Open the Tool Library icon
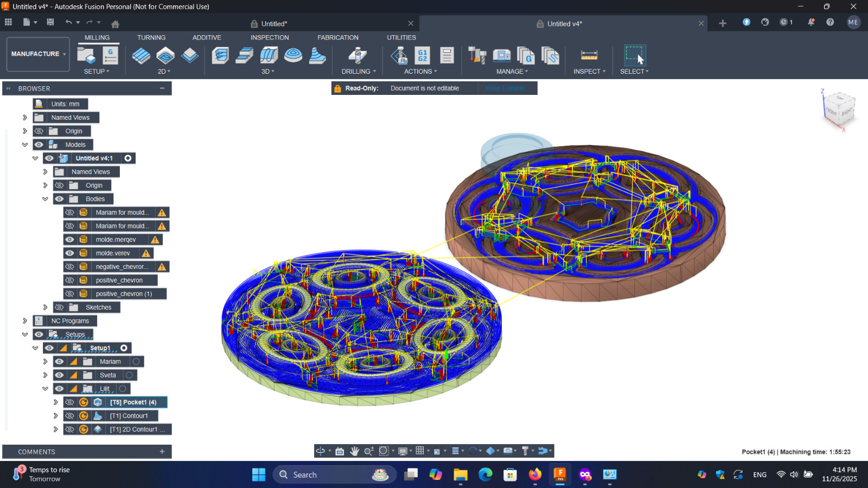This screenshot has height=488, width=868. tap(477, 55)
